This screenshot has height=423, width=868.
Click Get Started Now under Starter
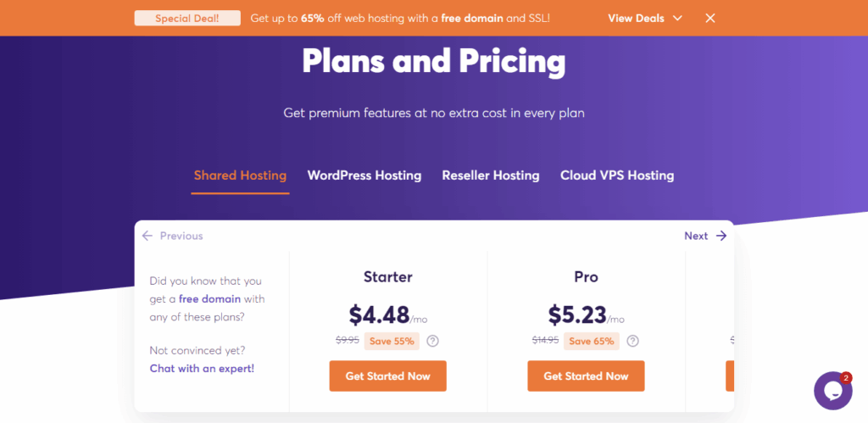pyautogui.click(x=387, y=376)
